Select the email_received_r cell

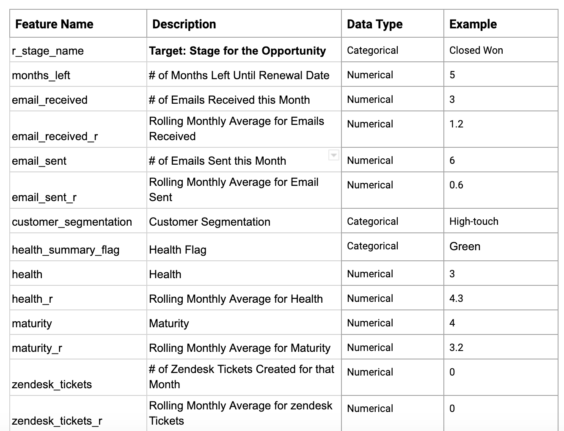click(78, 129)
